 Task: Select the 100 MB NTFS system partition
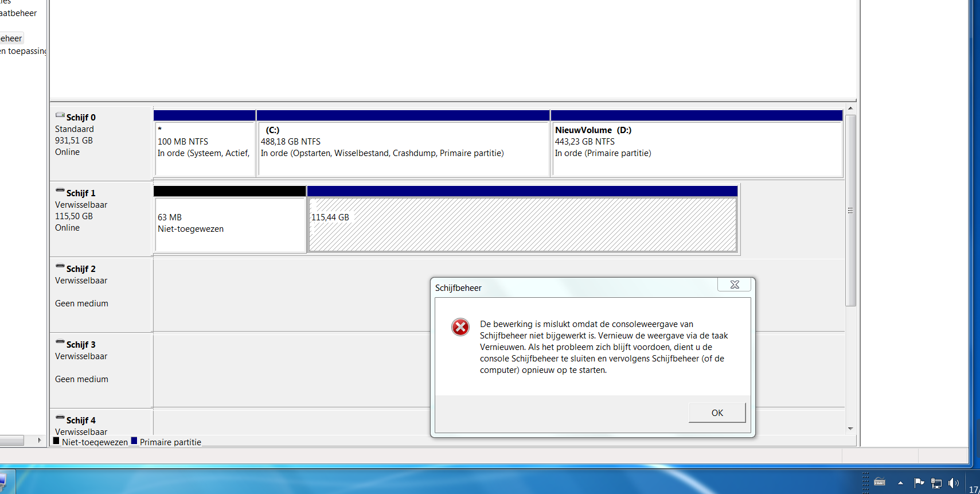point(205,143)
